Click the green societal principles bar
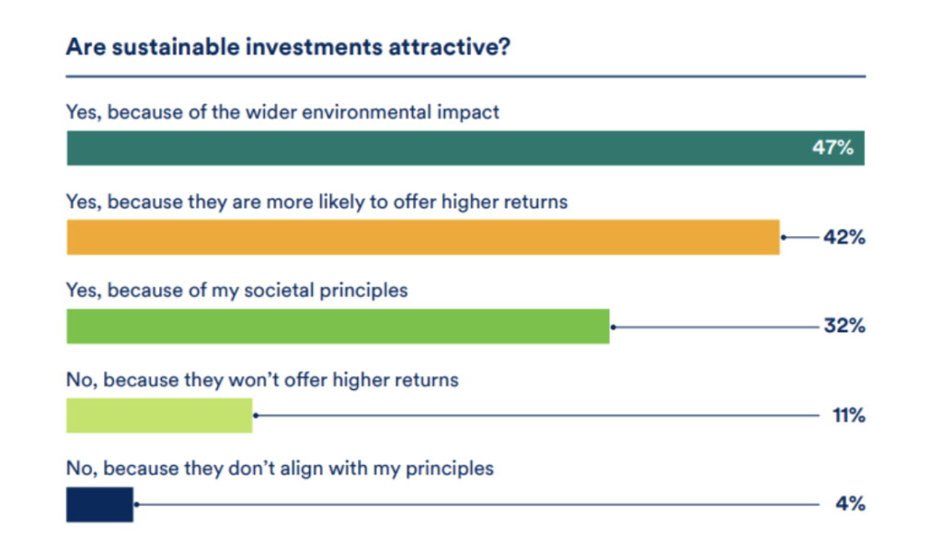942x560 pixels. coord(338,326)
